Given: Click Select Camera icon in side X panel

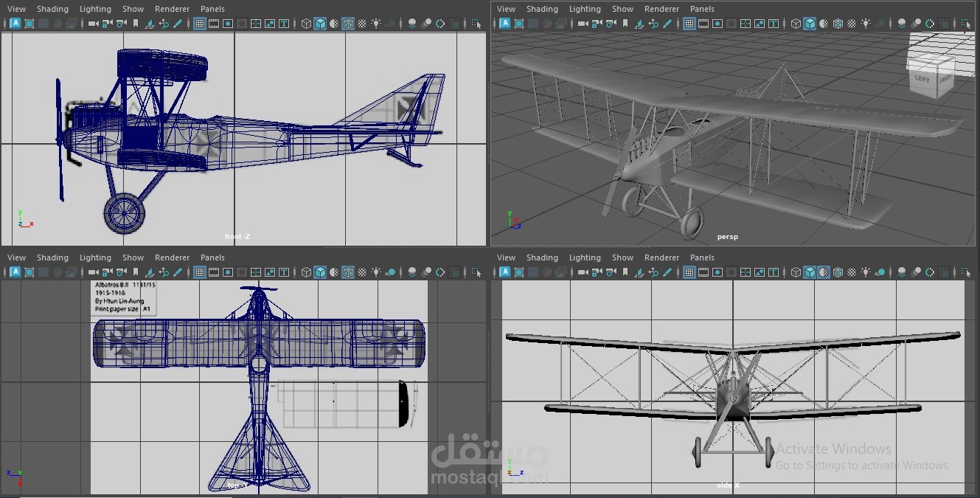Looking at the screenshot, I should 583,272.
